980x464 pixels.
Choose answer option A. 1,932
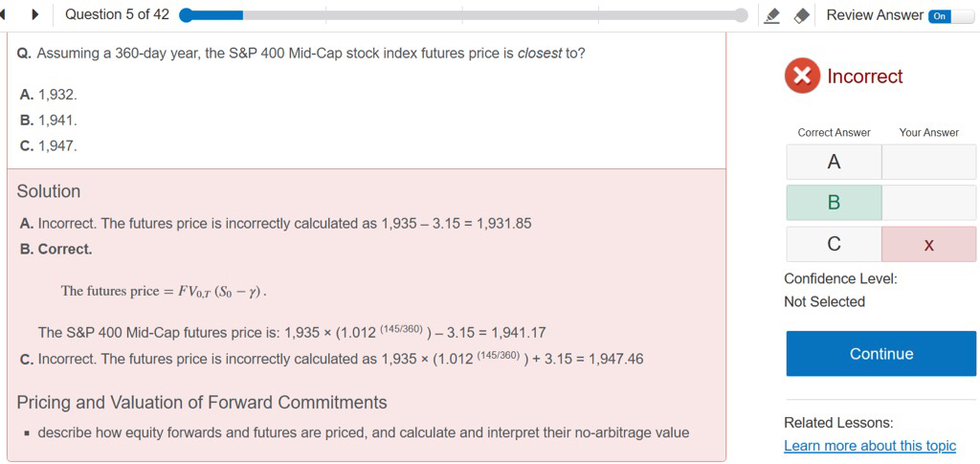[x=49, y=95]
